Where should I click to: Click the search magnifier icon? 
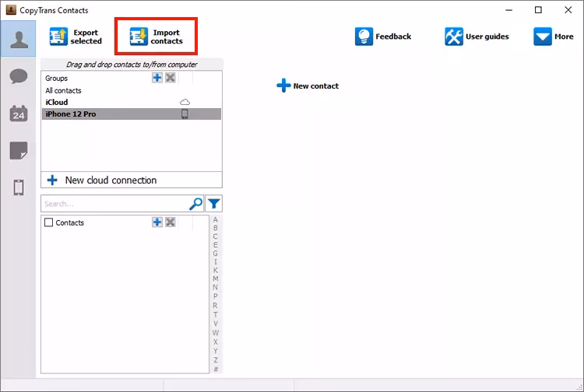(x=195, y=204)
